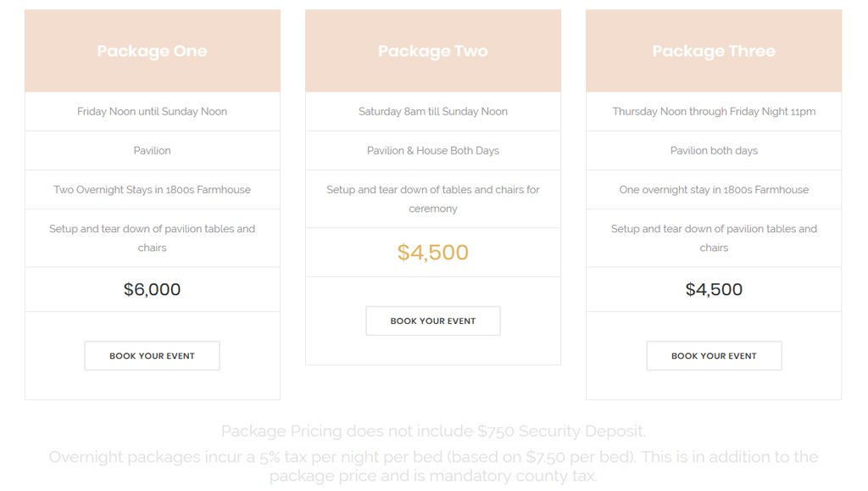Select the Package One header
868x491 pixels.
click(153, 51)
